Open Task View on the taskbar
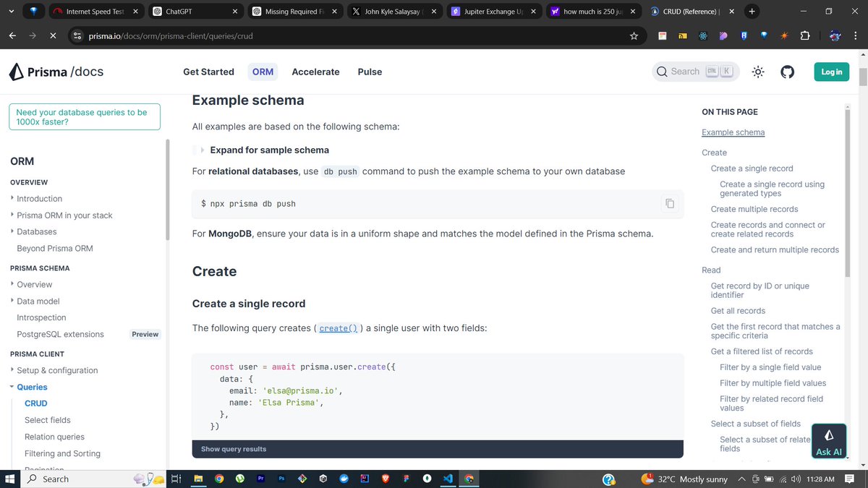Screen dimensions: 868x488 click(175, 479)
